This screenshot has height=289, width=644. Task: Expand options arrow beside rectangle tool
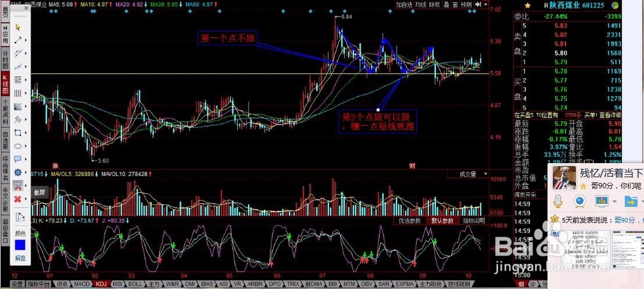point(26,132)
